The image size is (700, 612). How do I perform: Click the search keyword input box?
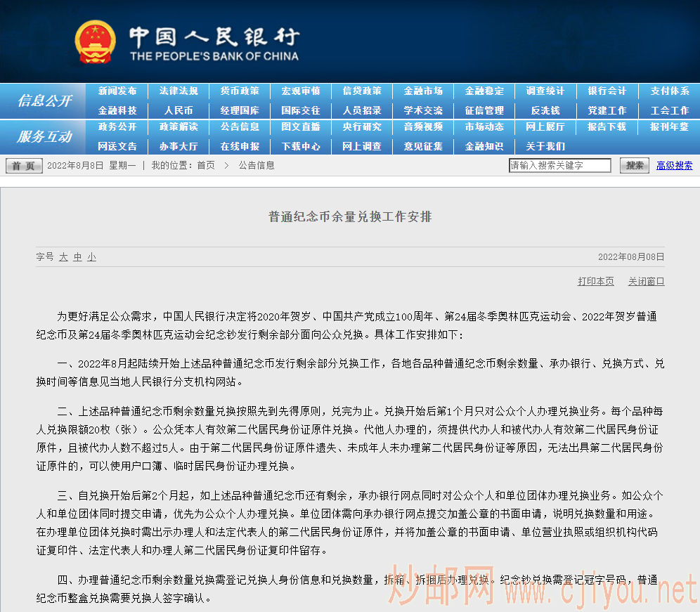coord(560,165)
